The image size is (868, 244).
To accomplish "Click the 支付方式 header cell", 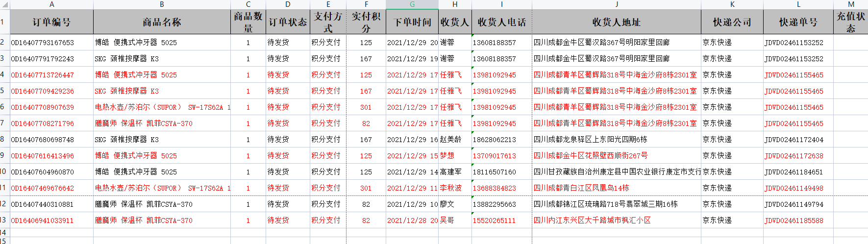I will [328, 22].
